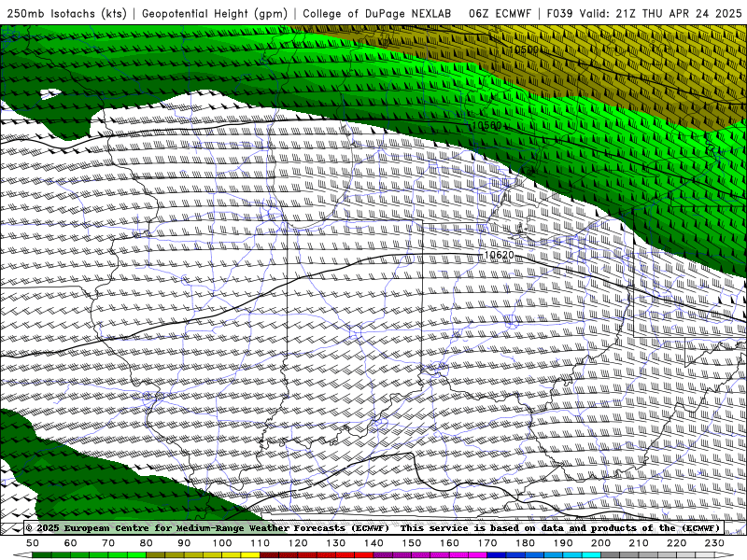This screenshot has width=747, height=560.
Task: Click the 120 value on color scale
Action: tap(298, 543)
